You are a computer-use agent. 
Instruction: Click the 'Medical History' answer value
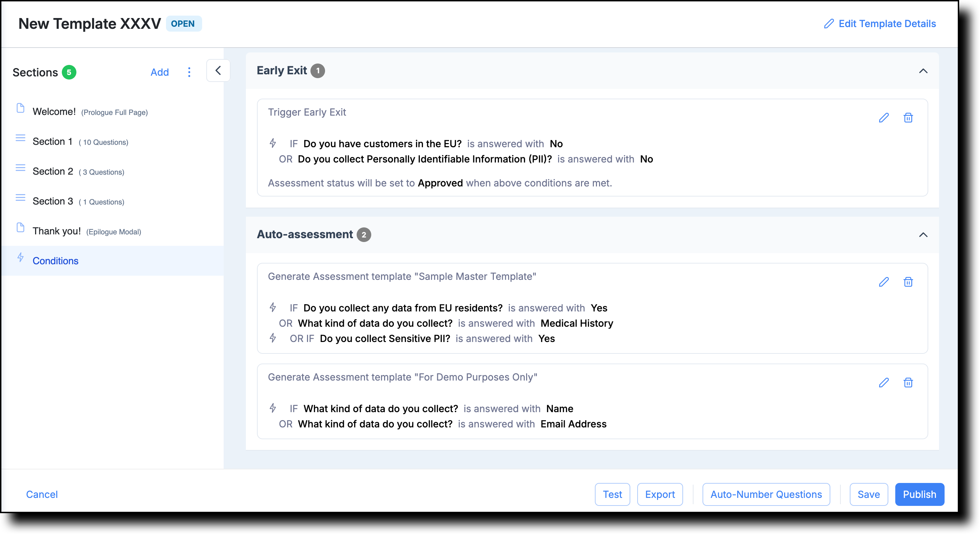pos(577,323)
